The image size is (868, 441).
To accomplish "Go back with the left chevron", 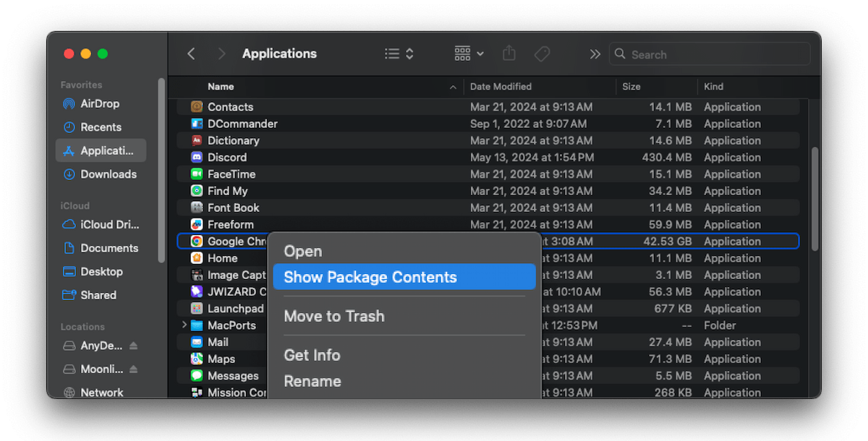I will [x=191, y=53].
